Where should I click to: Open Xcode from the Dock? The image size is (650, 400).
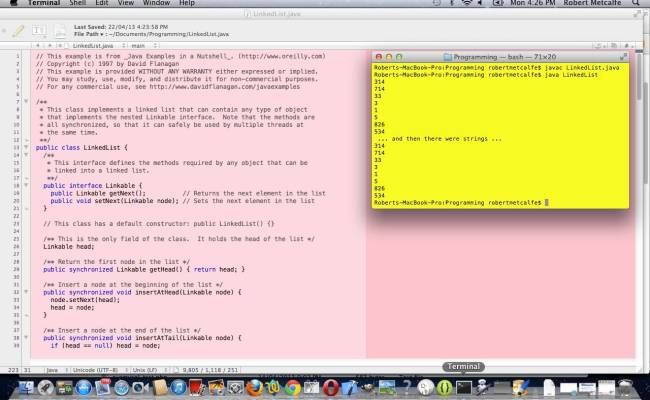pos(349,388)
